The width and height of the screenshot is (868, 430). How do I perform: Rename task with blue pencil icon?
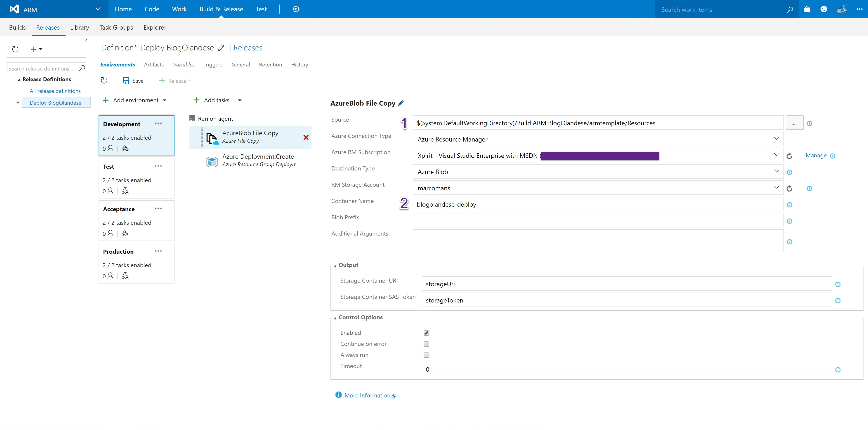pos(401,103)
